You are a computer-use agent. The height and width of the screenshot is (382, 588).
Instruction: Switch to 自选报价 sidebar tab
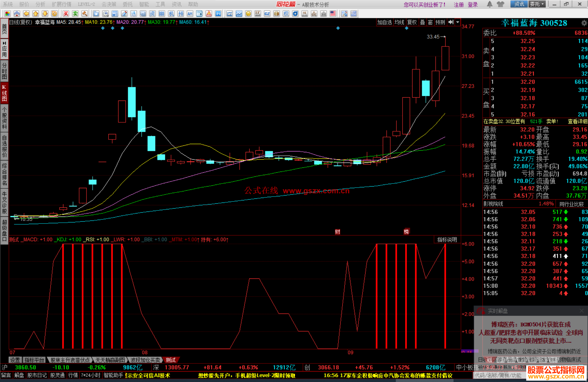click(4, 146)
